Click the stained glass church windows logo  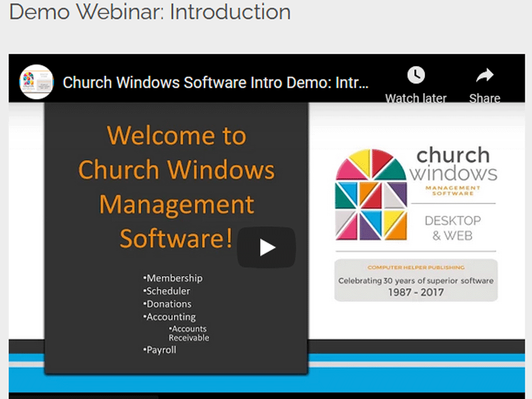[x=371, y=195]
